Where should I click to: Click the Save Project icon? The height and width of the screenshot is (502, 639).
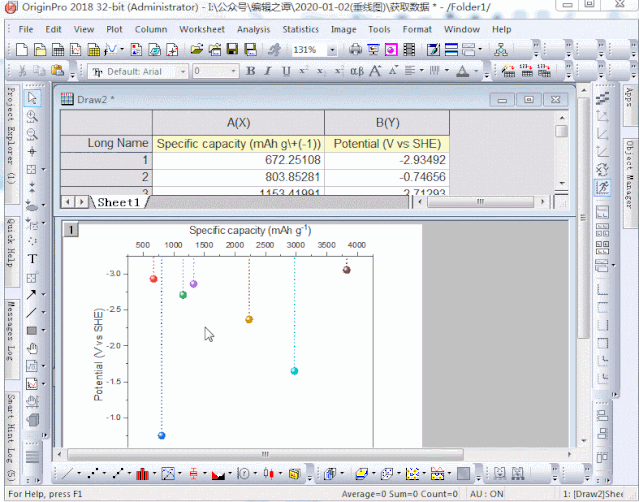232,49
